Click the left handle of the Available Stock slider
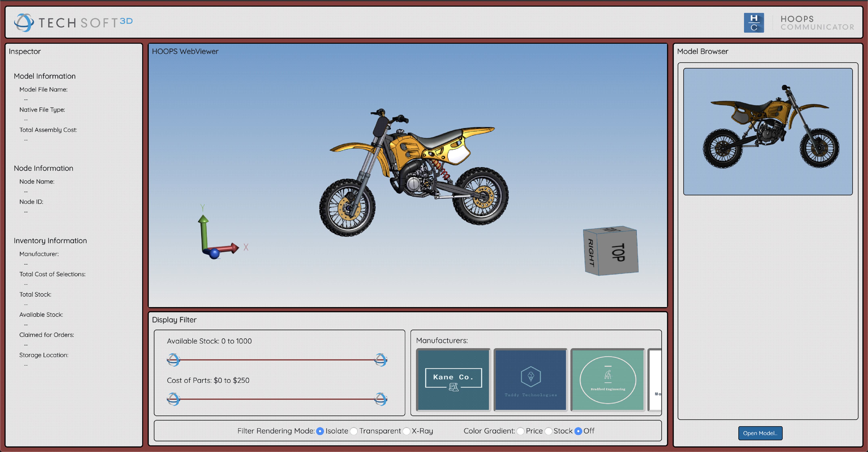 coord(174,360)
